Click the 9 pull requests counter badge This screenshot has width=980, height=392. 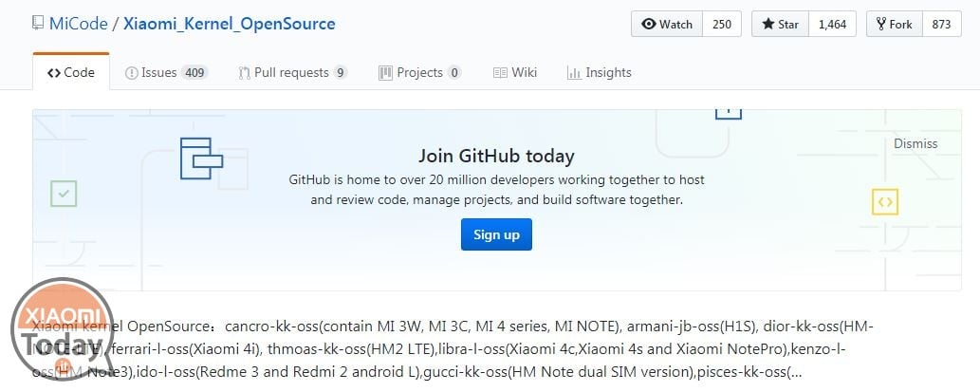pos(340,72)
